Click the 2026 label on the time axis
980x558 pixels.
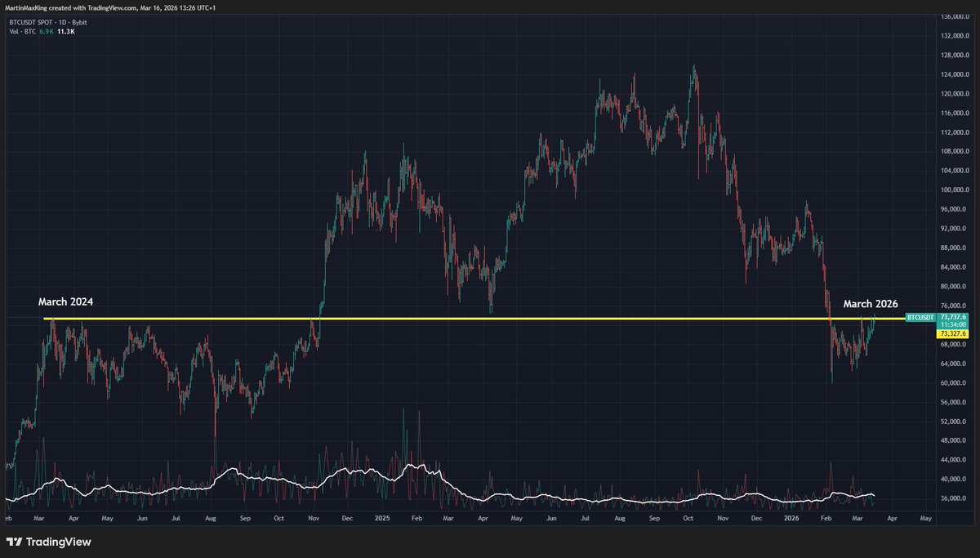[x=790, y=517]
